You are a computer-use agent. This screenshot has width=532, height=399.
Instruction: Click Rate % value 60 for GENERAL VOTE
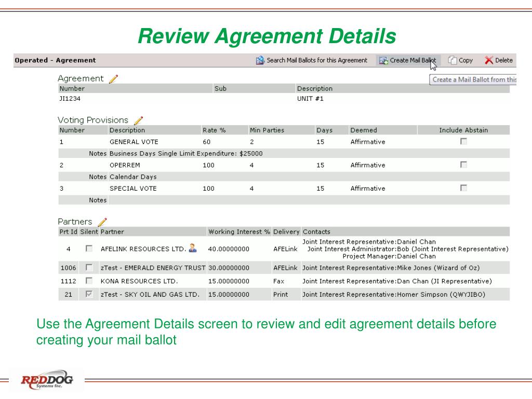tap(207, 142)
